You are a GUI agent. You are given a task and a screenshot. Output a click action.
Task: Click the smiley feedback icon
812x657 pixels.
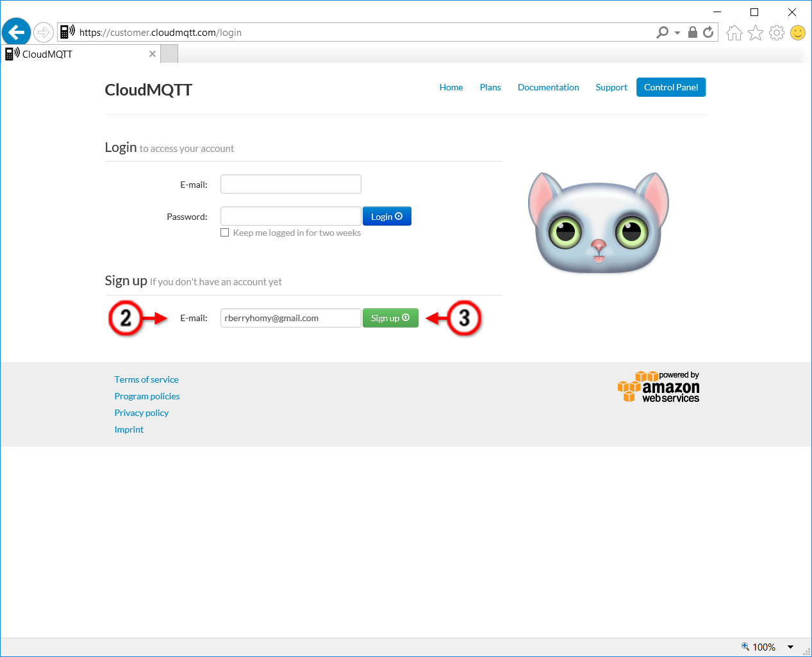pos(798,33)
